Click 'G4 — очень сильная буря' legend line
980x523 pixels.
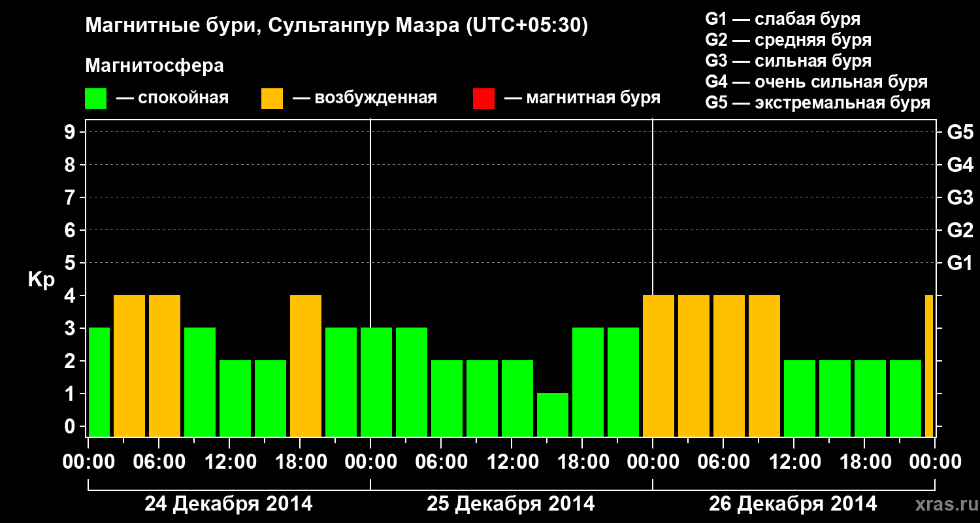[817, 82]
